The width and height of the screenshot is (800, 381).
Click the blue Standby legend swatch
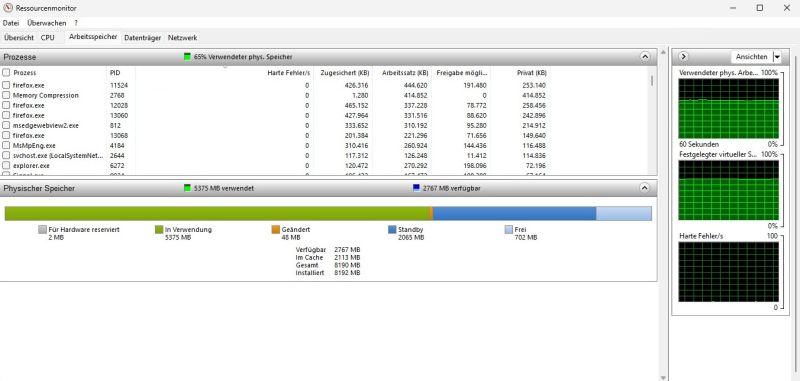[x=392, y=230]
